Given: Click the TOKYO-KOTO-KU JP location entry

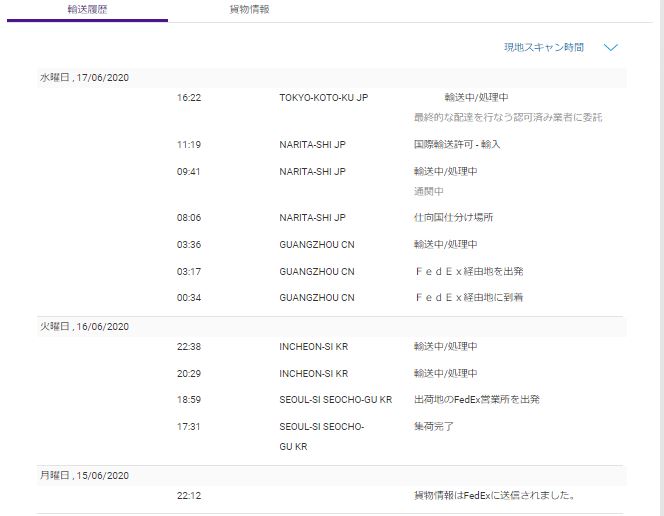Looking at the screenshot, I should (323, 98).
